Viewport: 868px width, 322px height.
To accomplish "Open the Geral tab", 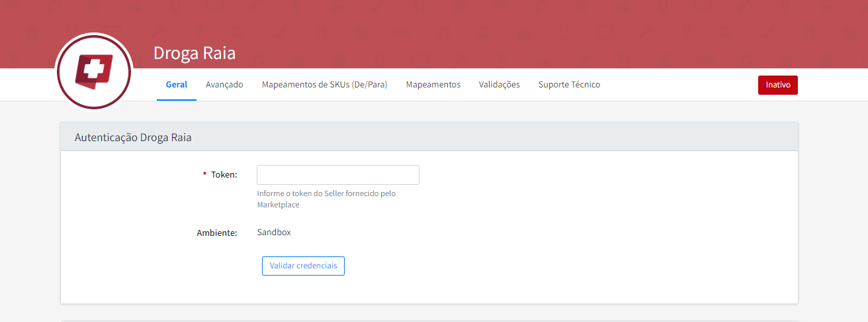I will pyautogui.click(x=177, y=85).
